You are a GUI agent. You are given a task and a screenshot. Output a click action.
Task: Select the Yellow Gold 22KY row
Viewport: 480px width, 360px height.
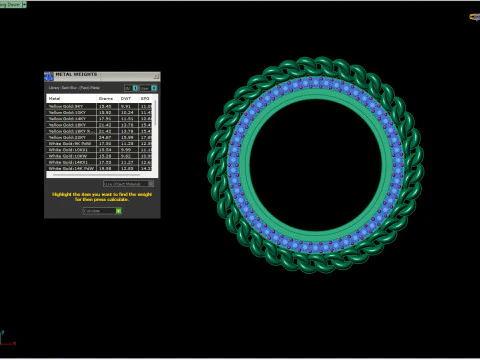99,137
